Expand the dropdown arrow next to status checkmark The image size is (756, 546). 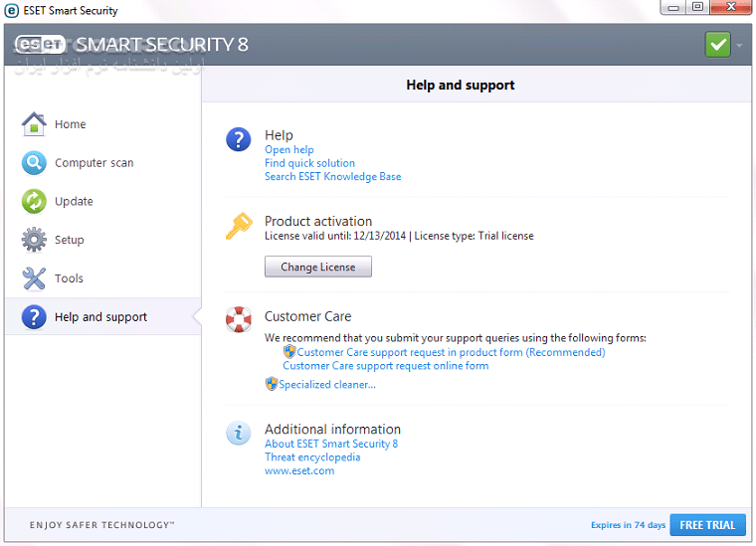(x=739, y=46)
